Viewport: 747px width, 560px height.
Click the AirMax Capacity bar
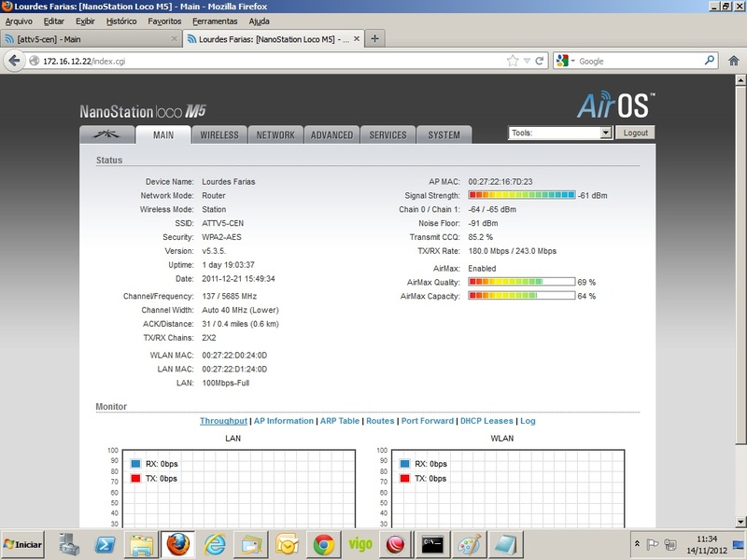tap(522, 296)
